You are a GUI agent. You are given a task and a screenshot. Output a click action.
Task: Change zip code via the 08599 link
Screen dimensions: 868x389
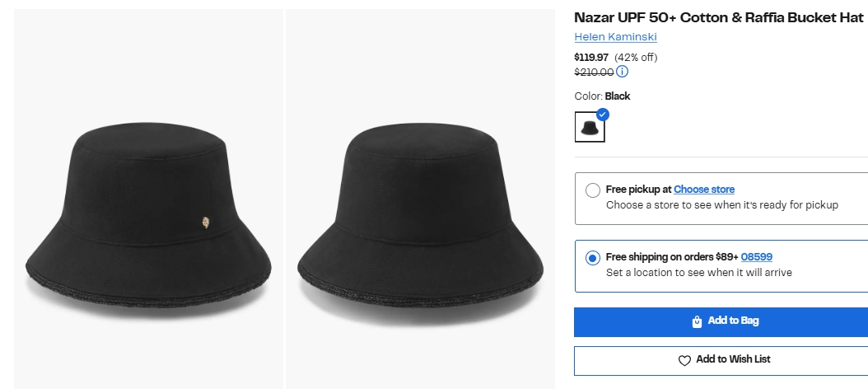tap(756, 257)
